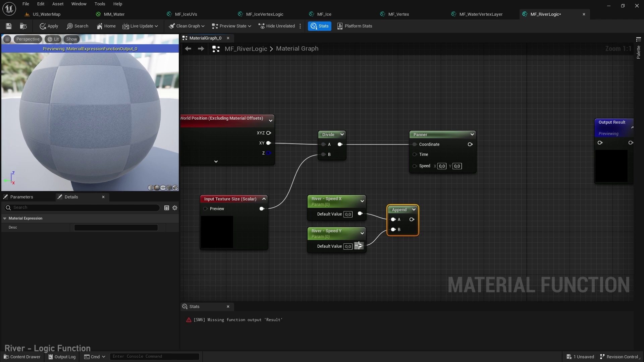The width and height of the screenshot is (644, 362).
Task: Click the Panner Time input pin
Action: click(415, 155)
